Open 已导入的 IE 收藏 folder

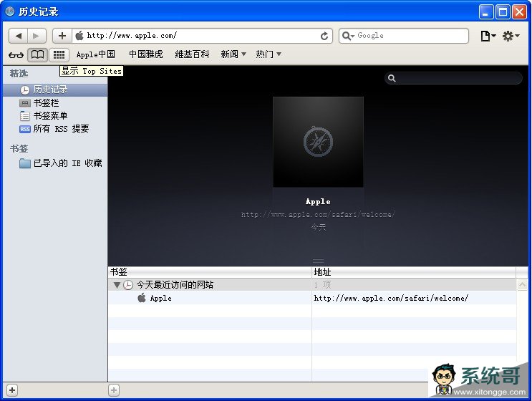click(x=55, y=163)
